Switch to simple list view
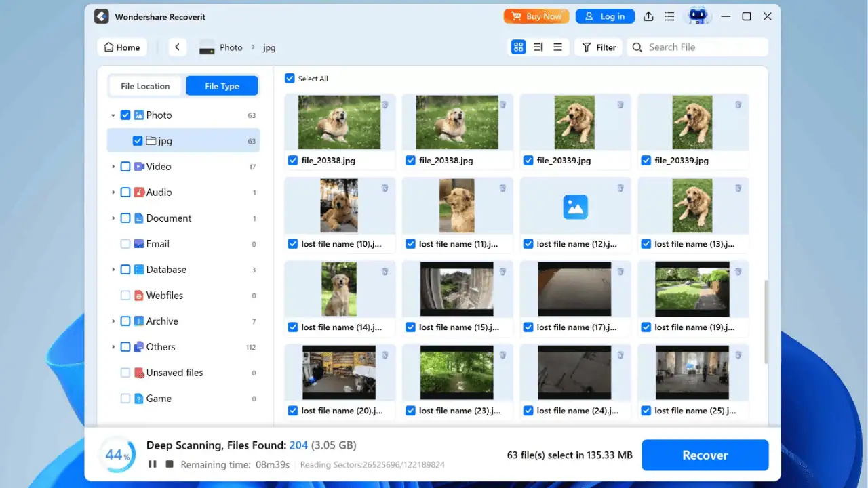 click(557, 47)
